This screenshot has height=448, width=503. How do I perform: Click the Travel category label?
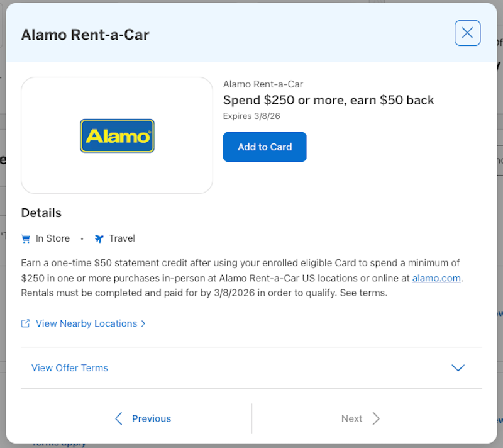(122, 238)
